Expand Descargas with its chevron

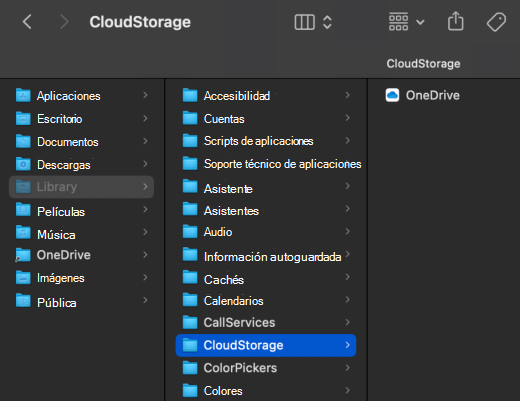(x=145, y=164)
